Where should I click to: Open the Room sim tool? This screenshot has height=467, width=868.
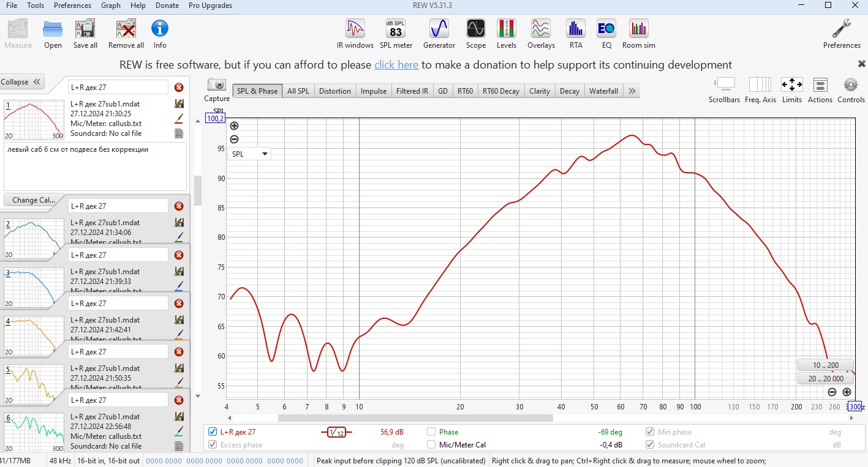coord(638,33)
